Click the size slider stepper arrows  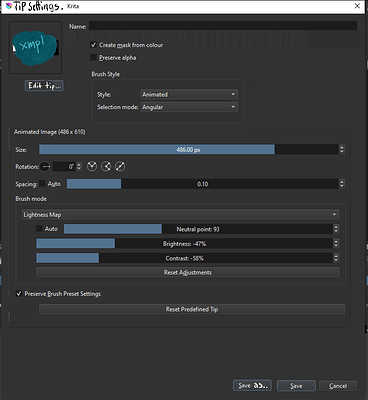click(342, 149)
